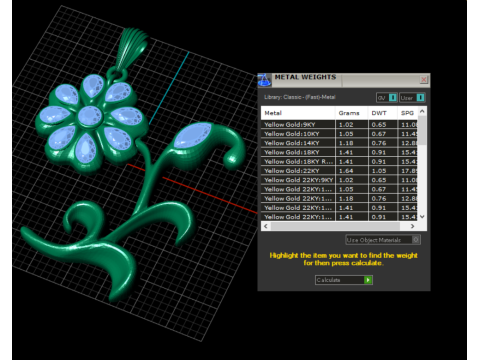This screenshot has width=480, height=360.
Task: Click the SPG cell for Yellow Gold:22KY
Action: (x=407, y=171)
